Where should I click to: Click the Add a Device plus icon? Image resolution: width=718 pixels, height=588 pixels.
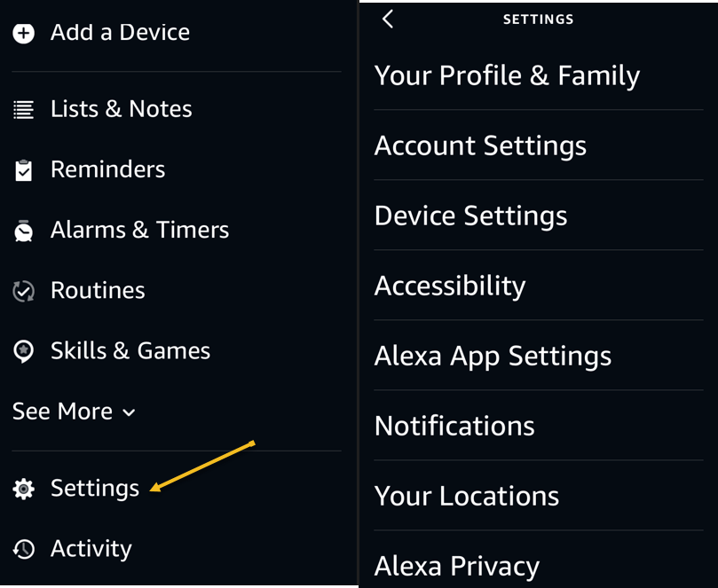coord(24,34)
